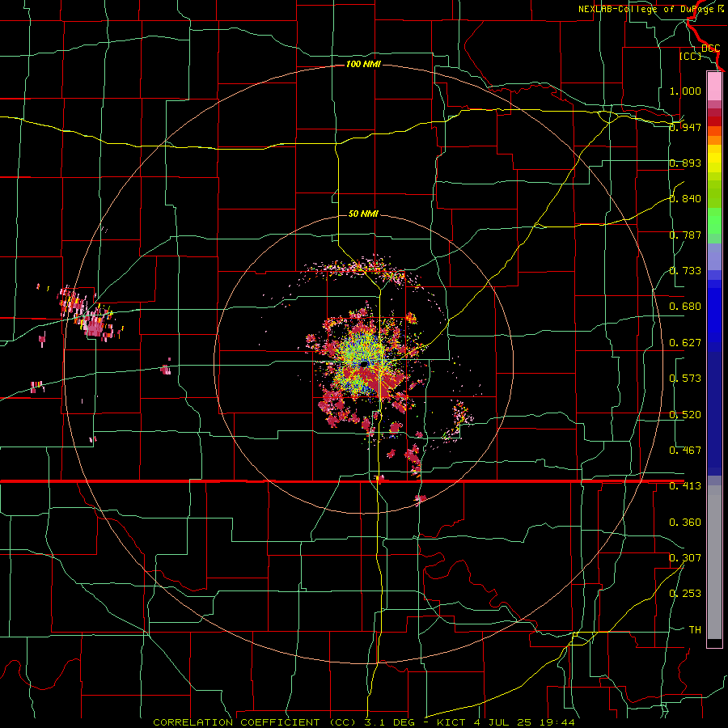Screen dimensions: 728x728
Task: Click the [CC] label above the legend
Action: pyautogui.click(x=690, y=56)
